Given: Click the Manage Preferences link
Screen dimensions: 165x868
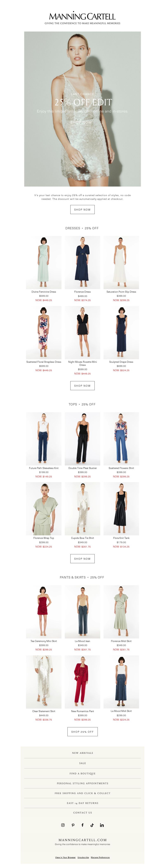Looking at the screenshot, I should 100,857.
